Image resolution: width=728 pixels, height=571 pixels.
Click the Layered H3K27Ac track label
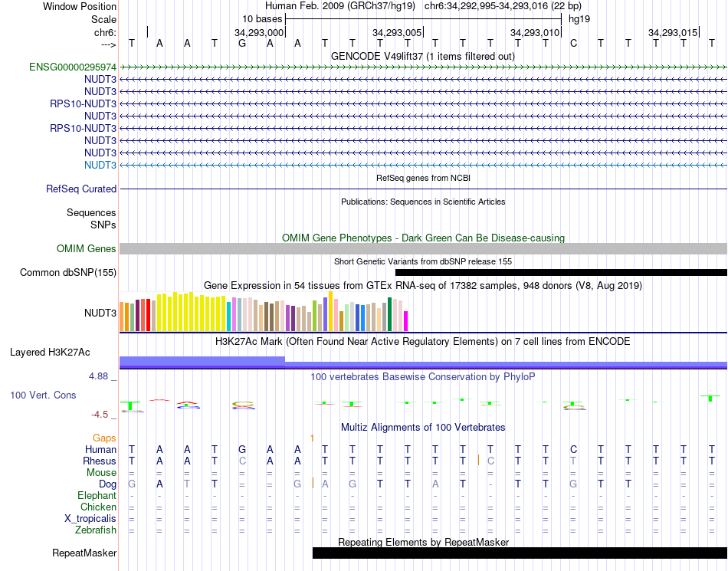coord(50,353)
